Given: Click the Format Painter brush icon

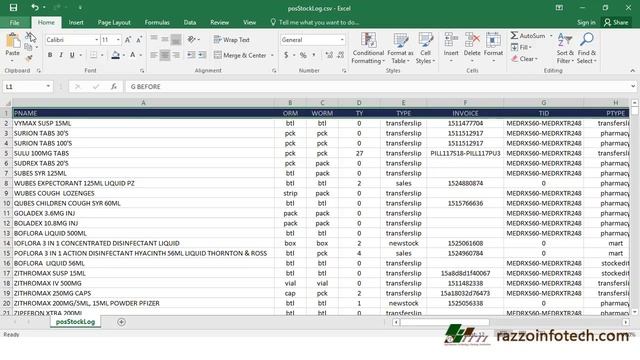Looking at the screenshot, I should tap(29, 58).
